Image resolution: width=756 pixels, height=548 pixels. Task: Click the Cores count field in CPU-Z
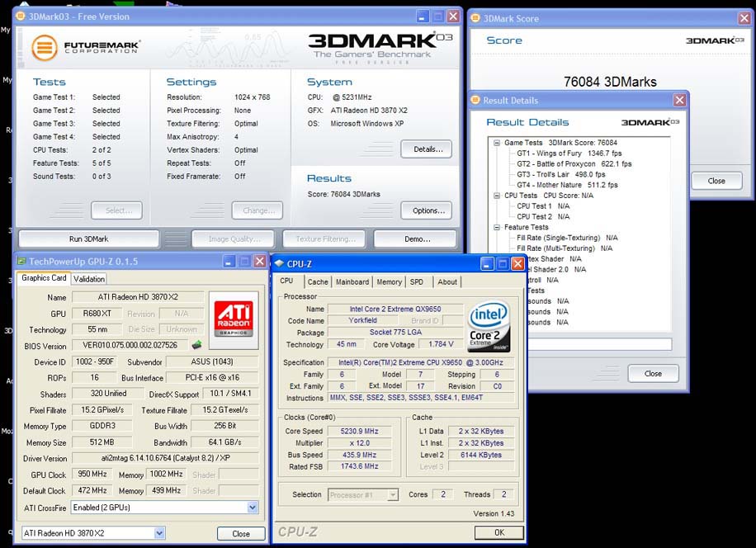(443, 494)
